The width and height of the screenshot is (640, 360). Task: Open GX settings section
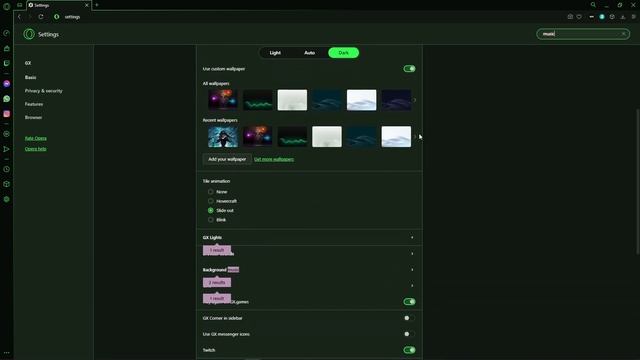point(28,63)
